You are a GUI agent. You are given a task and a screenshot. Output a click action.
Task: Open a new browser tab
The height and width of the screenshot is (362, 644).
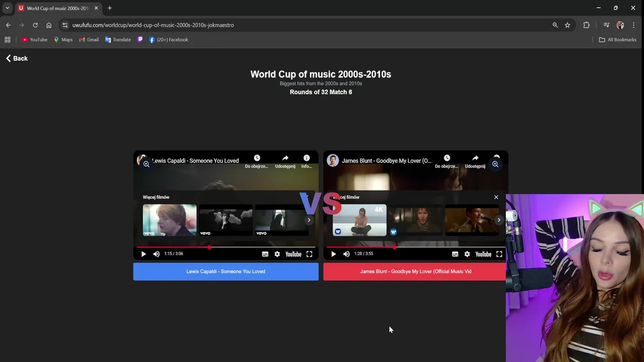point(110,8)
